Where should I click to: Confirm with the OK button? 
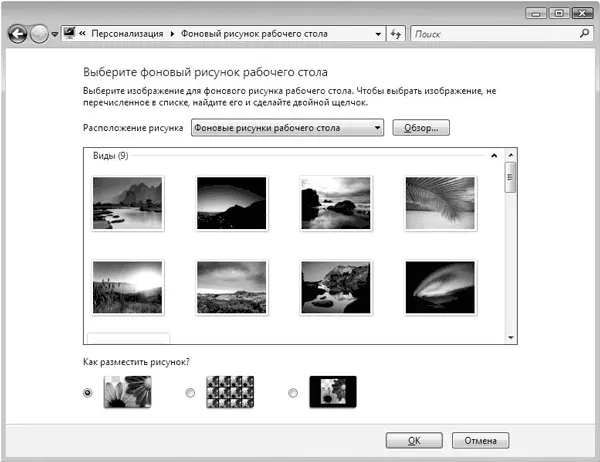coord(414,441)
